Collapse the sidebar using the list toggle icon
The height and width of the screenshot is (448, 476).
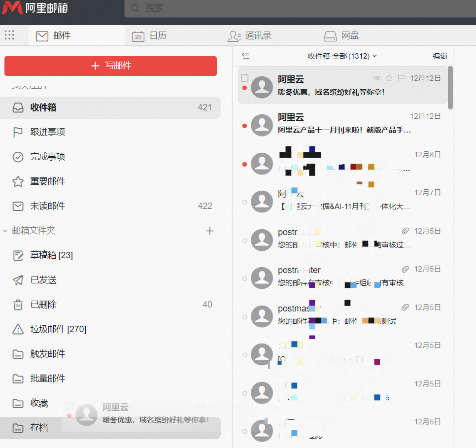(x=246, y=56)
